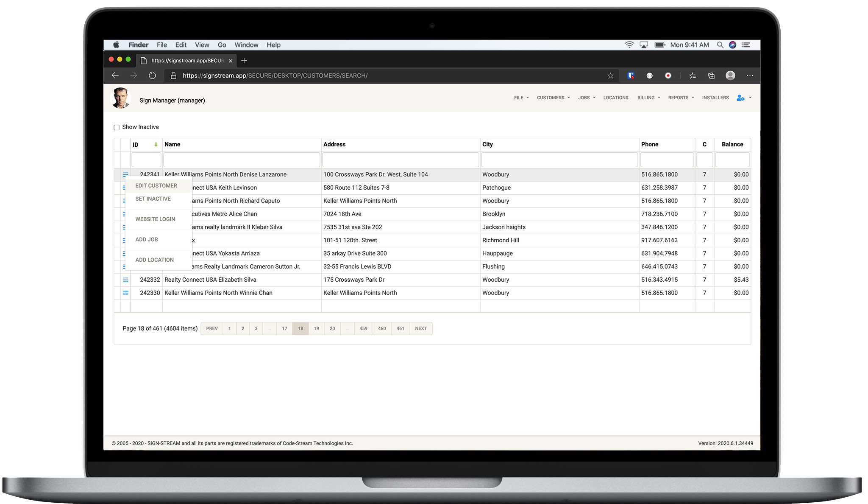The height and width of the screenshot is (504, 868).
Task: Jump to page 1
Action: tap(230, 329)
